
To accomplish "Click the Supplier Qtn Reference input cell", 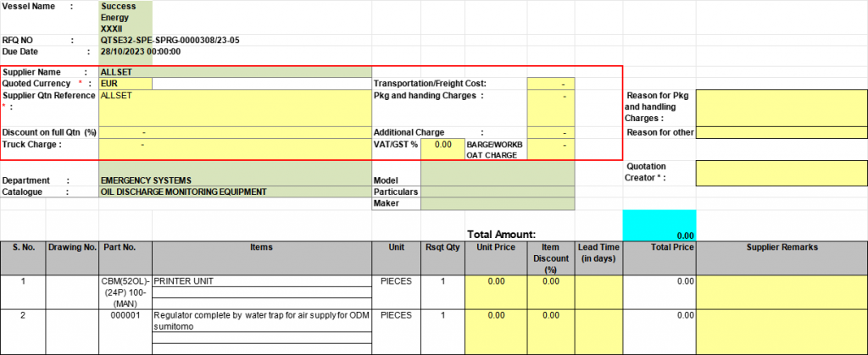I will click(236, 108).
